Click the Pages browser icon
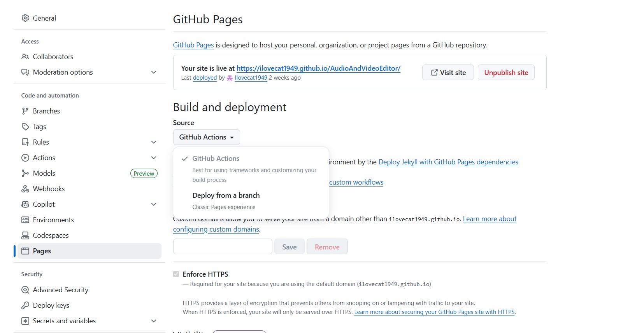Image resolution: width=644 pixels, height=333 pixels. [x=25, y=251]
